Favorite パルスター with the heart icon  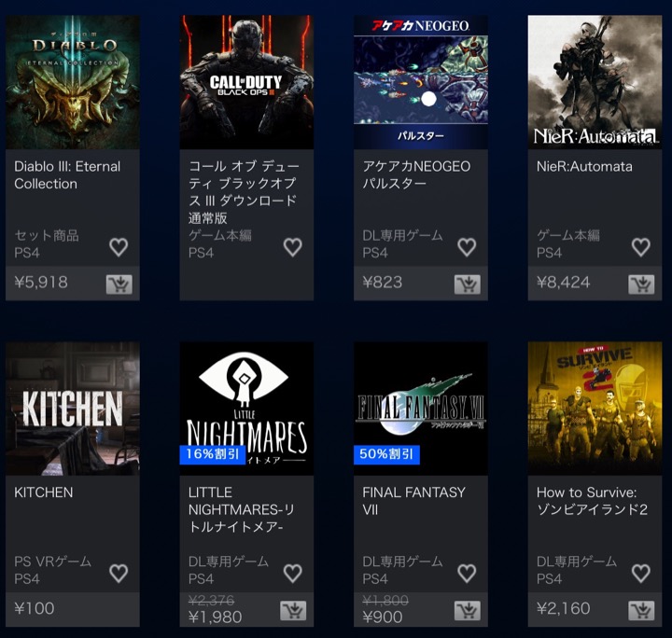coord(467,247)
